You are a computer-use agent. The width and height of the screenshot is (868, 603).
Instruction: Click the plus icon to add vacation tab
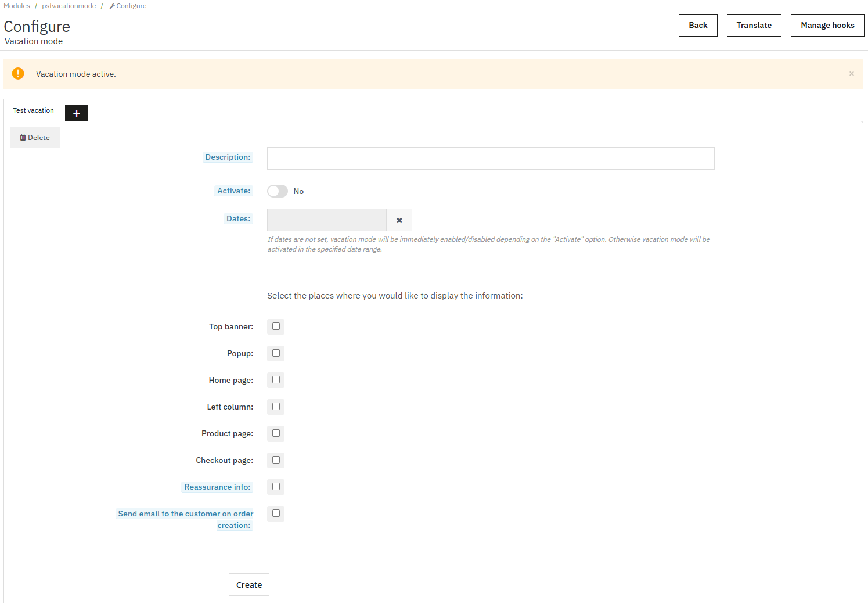76,113
